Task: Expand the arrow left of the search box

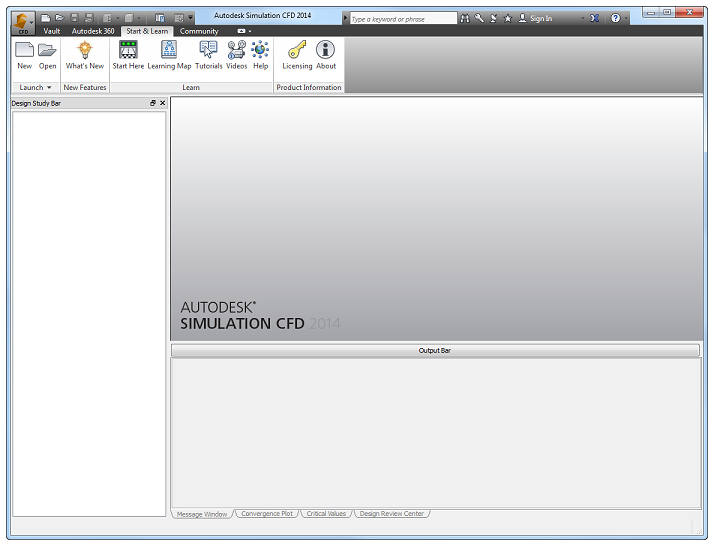Action: click(345, 18)
